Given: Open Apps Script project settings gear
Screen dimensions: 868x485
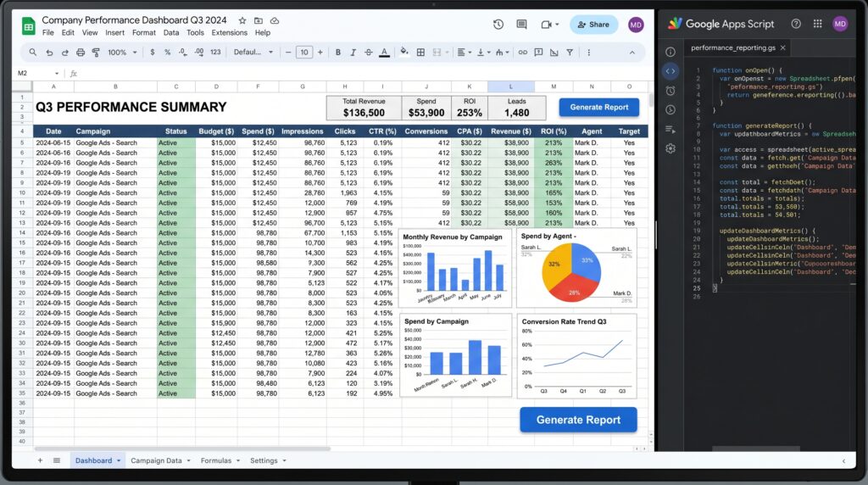Looking at the screenshot, I should [x=670, y=148].
